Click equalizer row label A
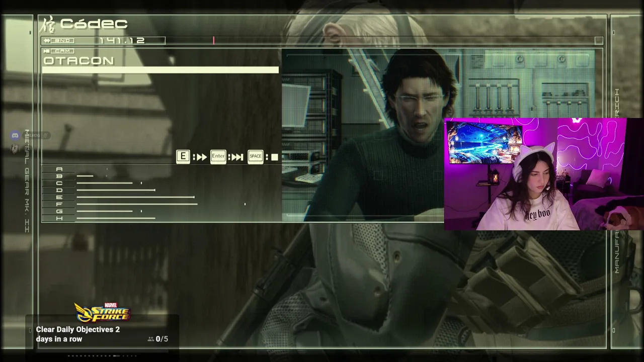Viewport: 644px width, 362px height. coord(59,169)
